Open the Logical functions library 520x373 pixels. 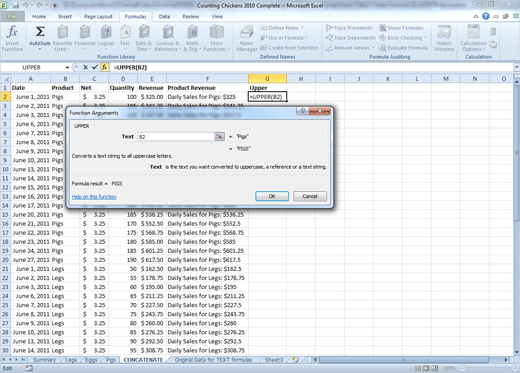click(x=106, y=38)
